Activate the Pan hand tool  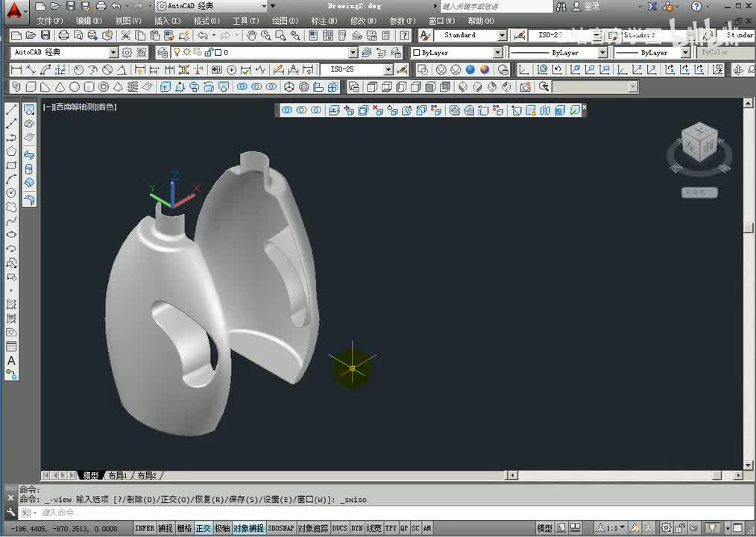251,35
